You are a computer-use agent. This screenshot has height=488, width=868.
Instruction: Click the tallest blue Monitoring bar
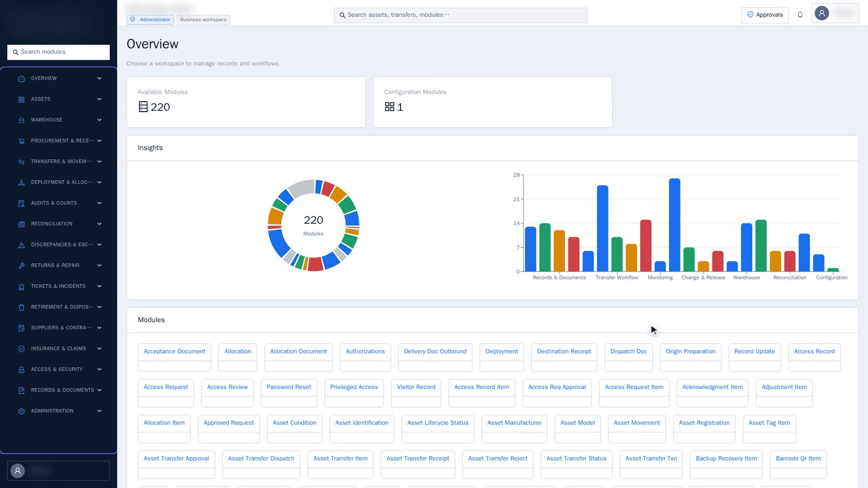pos(675,225)
